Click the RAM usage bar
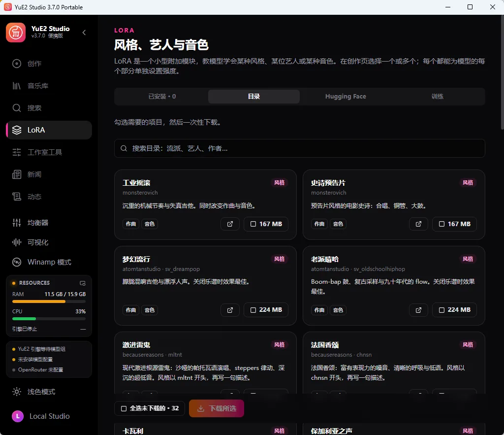This screenshot has width=504, height=435. click(49, 302)
